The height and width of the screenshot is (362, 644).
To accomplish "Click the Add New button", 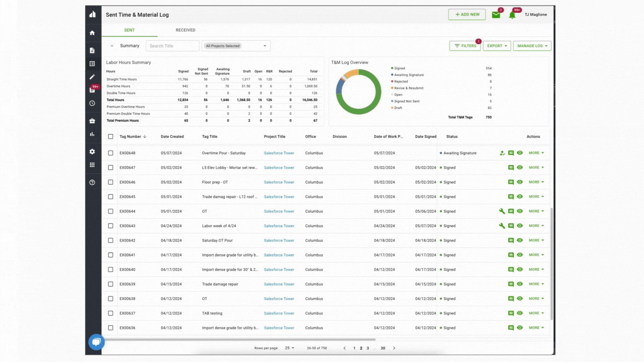I will coord(467,14).
